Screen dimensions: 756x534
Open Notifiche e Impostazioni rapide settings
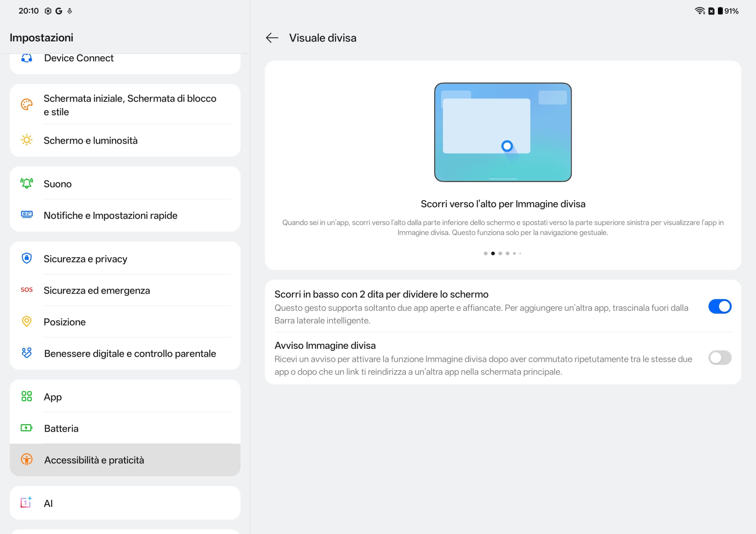(x=111, y=215)
